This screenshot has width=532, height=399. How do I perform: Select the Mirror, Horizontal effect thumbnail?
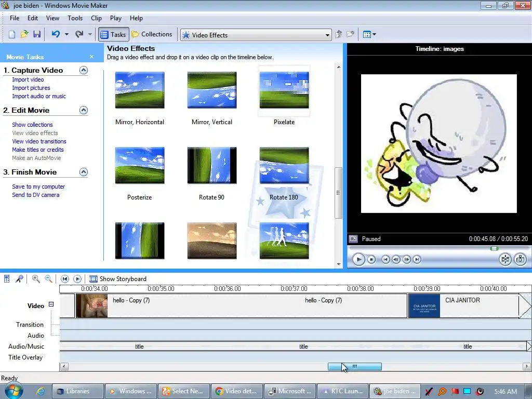point(140,90)
